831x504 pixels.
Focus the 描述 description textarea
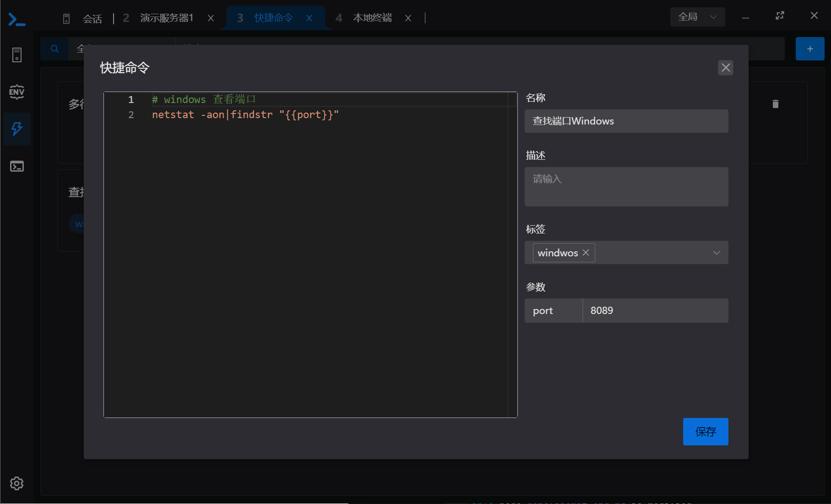626,187
